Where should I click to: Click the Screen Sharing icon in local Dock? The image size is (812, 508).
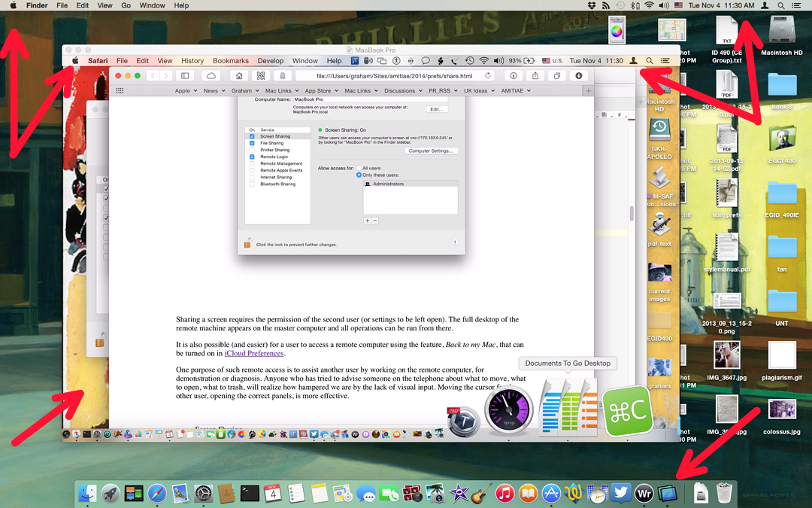pos(667,494)
